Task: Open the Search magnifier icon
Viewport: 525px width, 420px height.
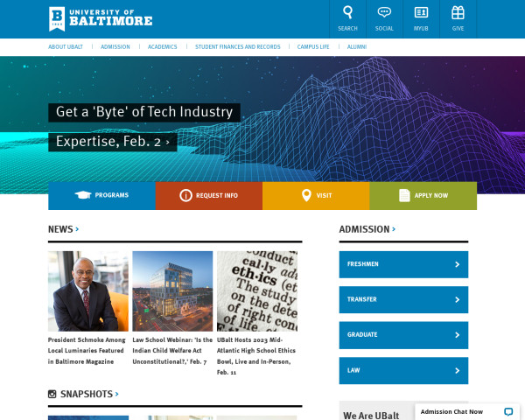Action: click(348, 12)
